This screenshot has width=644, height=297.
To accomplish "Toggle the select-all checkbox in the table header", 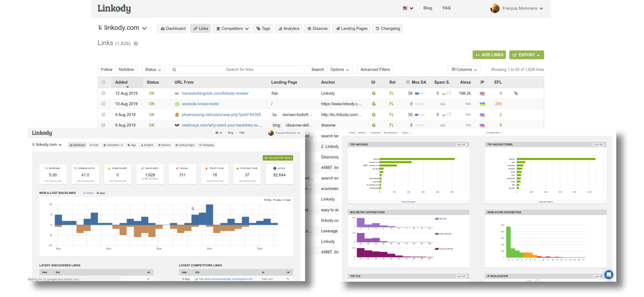I will (104, 82).
